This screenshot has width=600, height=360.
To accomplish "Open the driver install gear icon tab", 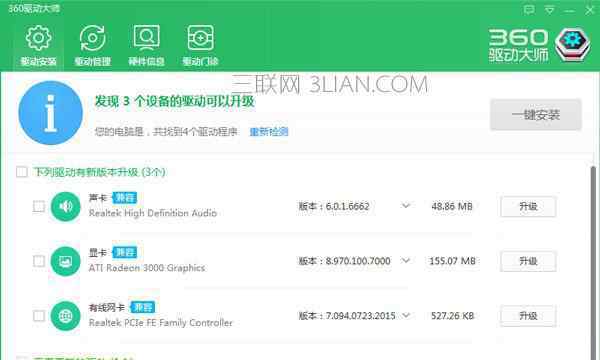I will tap(38, 45).
